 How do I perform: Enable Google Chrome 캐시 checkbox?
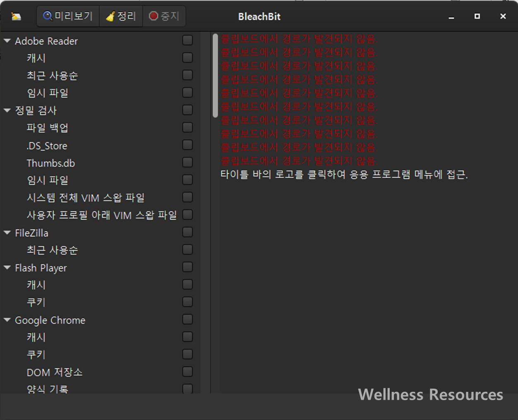(187, 337)
